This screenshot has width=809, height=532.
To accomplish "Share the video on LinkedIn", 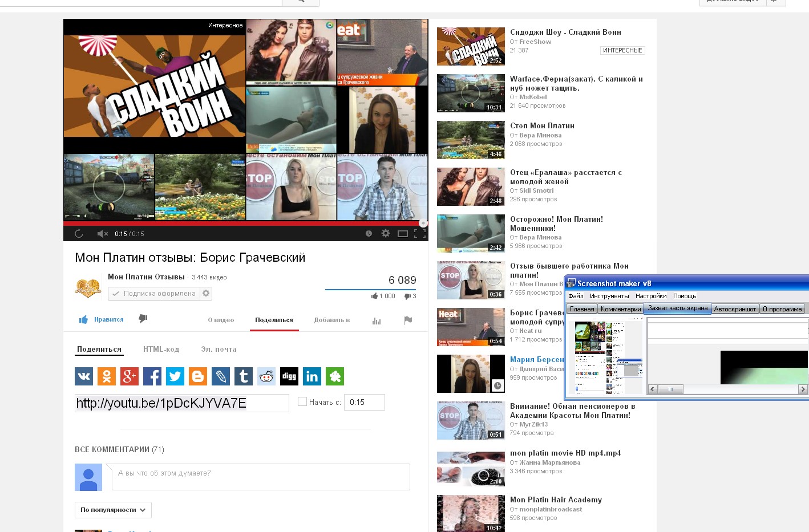I will [312, 376].
